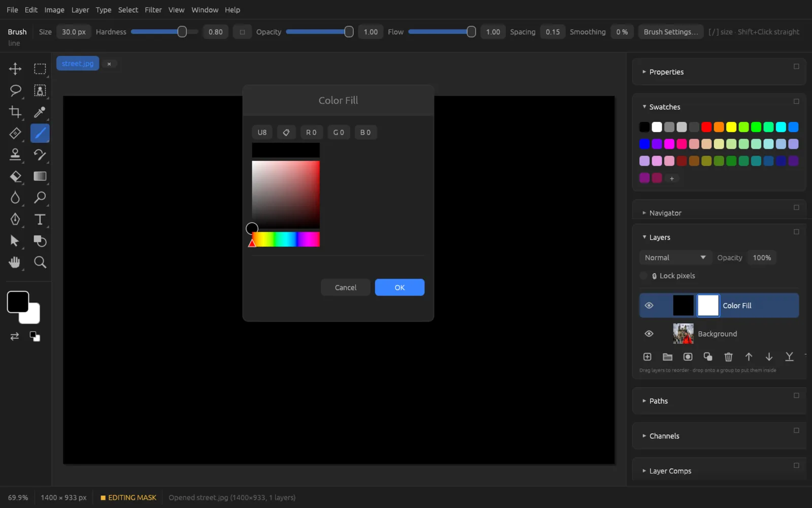Image resolution: width=812 pixels, height=508 pixels.
Task: Open the Select menu
Action: [x=128, y=10]
